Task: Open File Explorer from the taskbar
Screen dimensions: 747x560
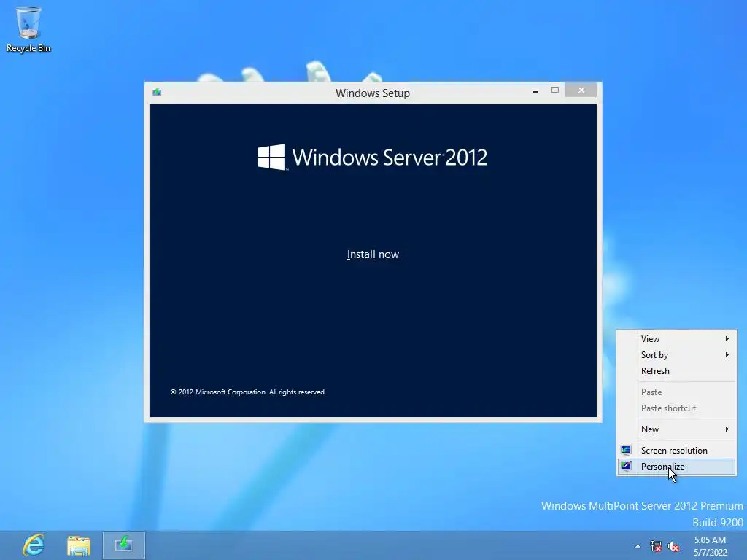Action: tap(79, 545)
